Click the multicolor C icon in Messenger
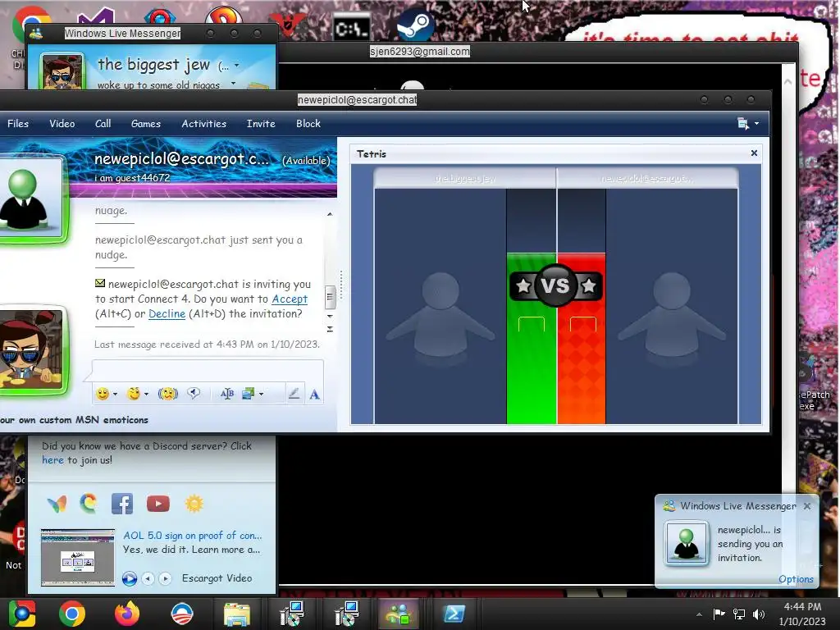 [x=89, y=504]
